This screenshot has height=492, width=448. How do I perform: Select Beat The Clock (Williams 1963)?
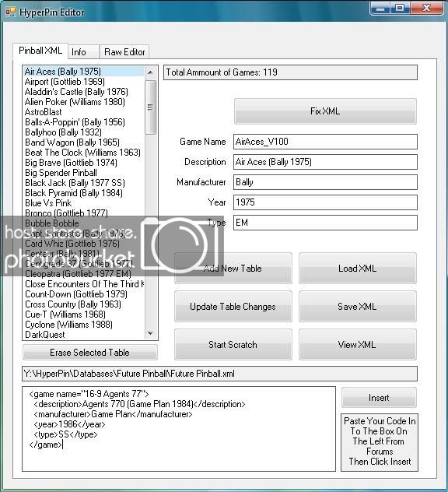pos(84,153)
